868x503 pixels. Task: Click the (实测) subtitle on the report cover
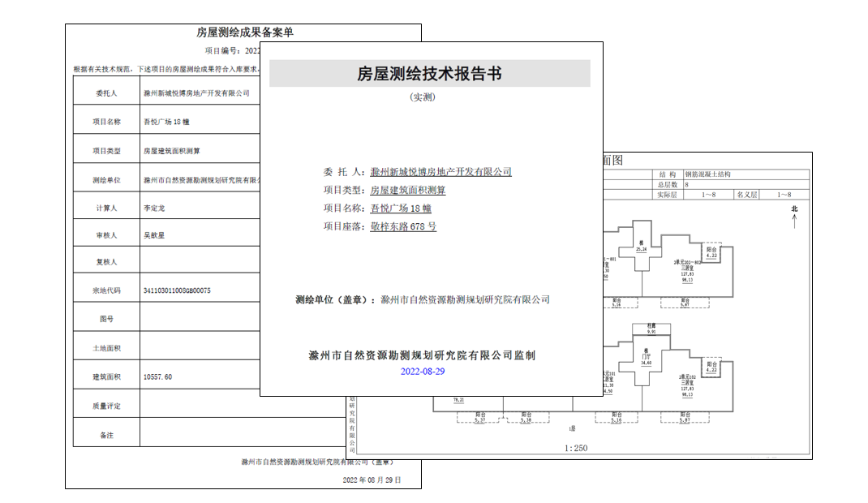point(423,97)
